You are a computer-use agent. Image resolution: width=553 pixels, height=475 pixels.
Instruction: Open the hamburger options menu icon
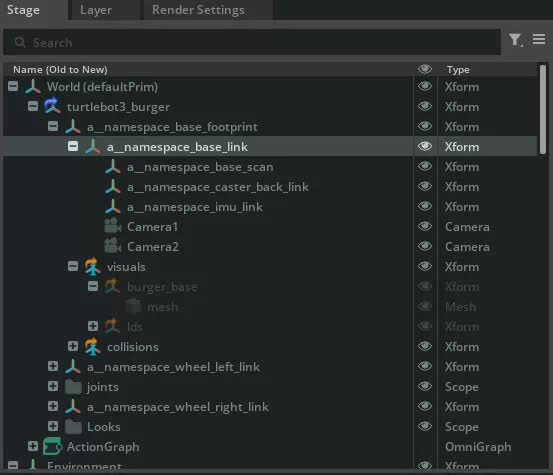coord(539,39)
